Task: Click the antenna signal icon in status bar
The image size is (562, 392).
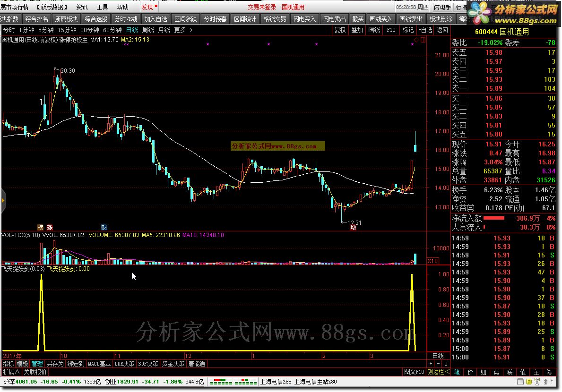Action: (x=537, y=382)
